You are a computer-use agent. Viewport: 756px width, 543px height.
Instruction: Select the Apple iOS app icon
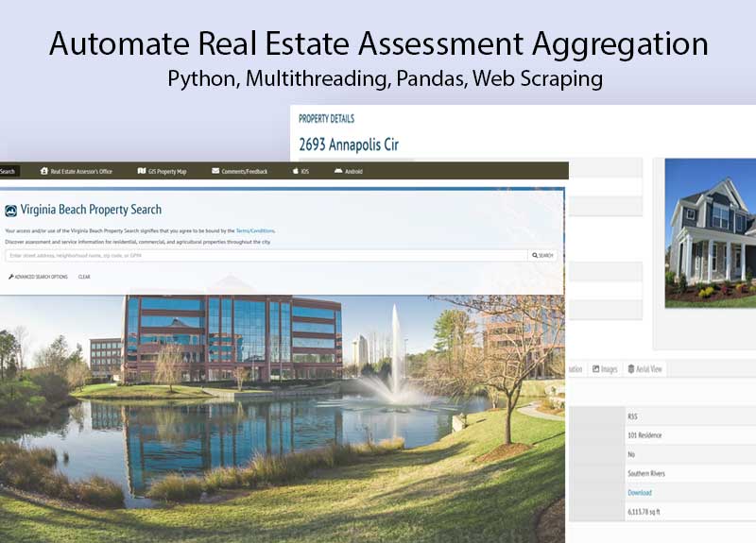click(x=294, y=172)
